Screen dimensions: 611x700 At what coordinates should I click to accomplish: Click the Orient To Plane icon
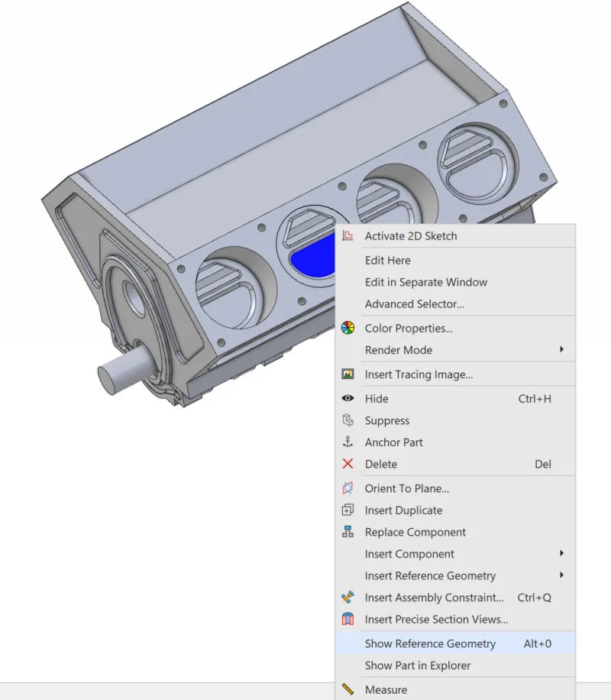coord(348,488)
